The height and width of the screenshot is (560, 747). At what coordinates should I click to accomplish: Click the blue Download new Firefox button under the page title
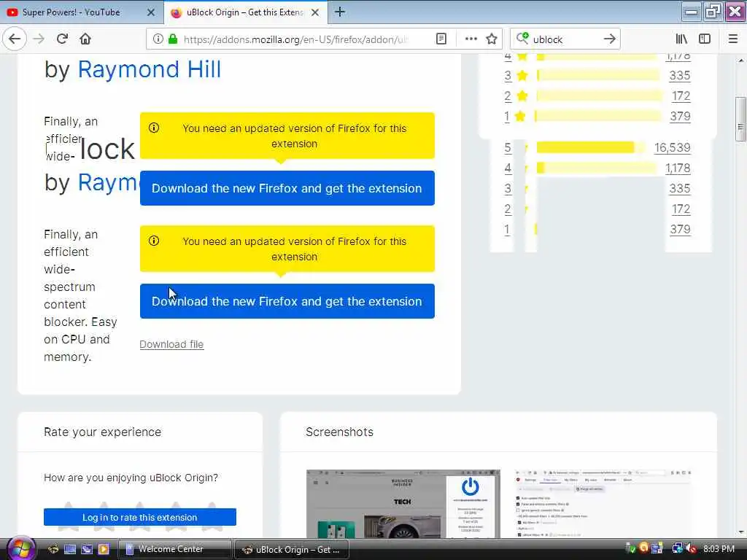tap(287, 188)
